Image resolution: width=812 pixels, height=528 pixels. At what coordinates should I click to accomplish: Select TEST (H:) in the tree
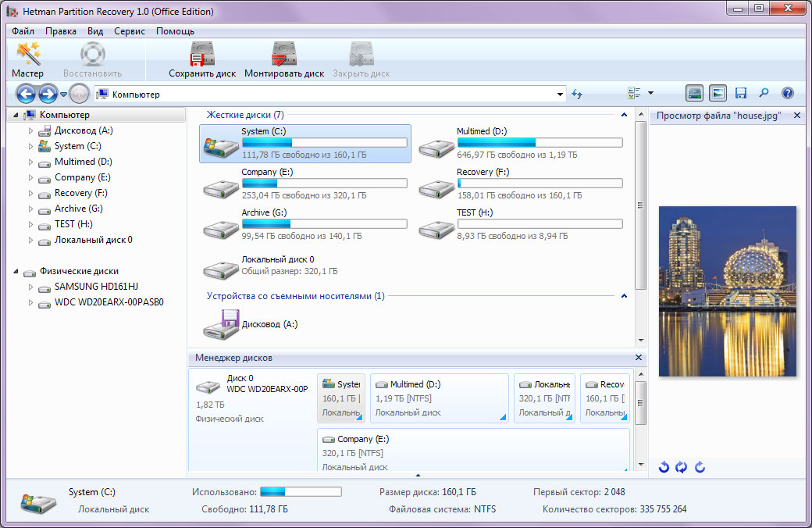point(73,224)
